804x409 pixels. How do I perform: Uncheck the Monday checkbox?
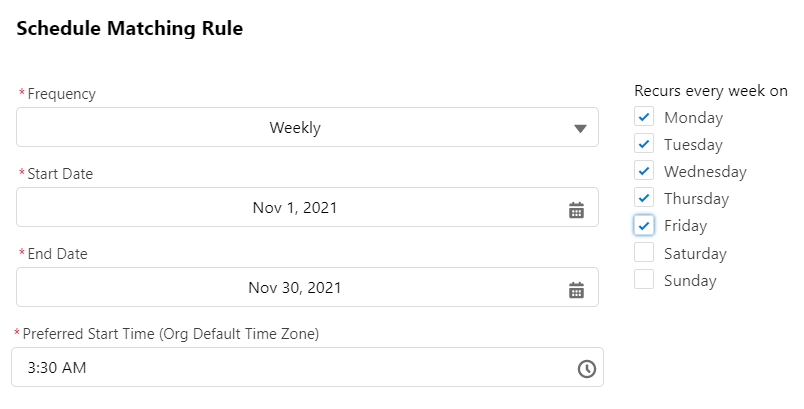pos(644,118)
